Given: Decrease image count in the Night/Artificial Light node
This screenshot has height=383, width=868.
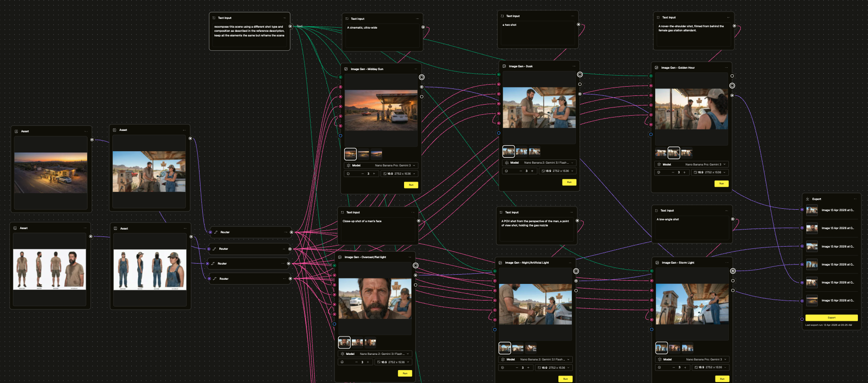Looking at the screenshot, I should [517, 367].
